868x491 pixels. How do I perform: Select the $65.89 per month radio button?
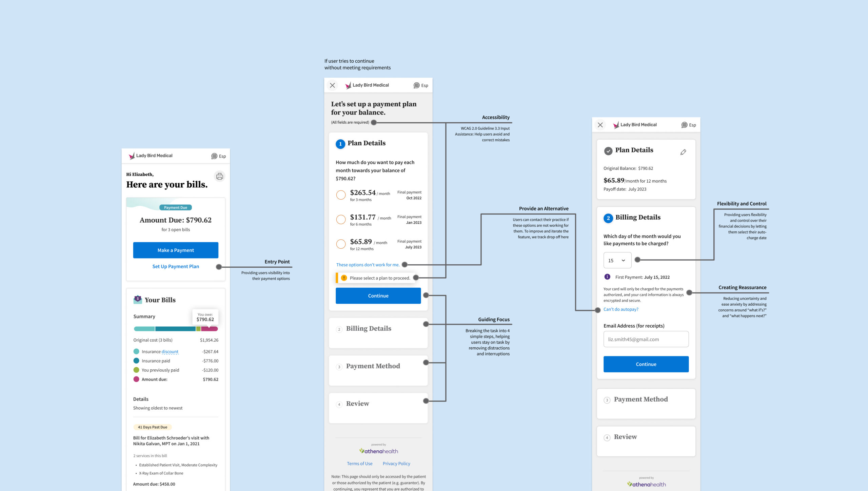[340, 243]
